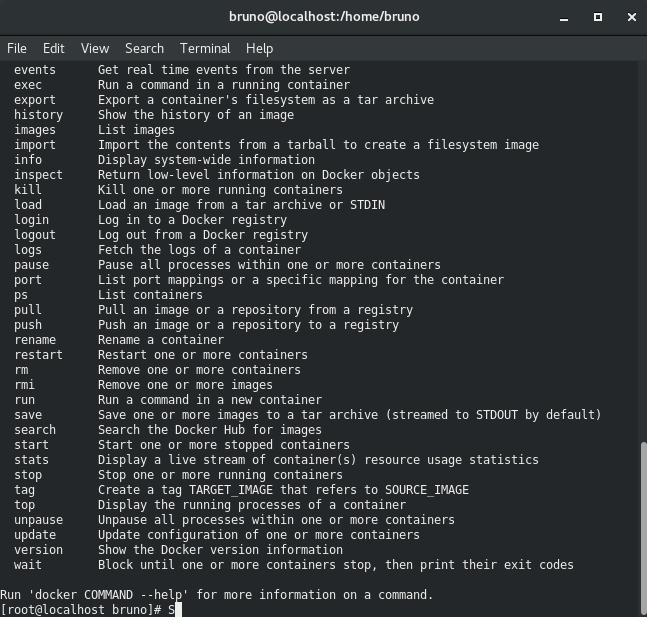The height and width of the screenshot is (617, 647).
Task: Click the 'import' command name
Action: pyautogui.click(x=35, y=145)
